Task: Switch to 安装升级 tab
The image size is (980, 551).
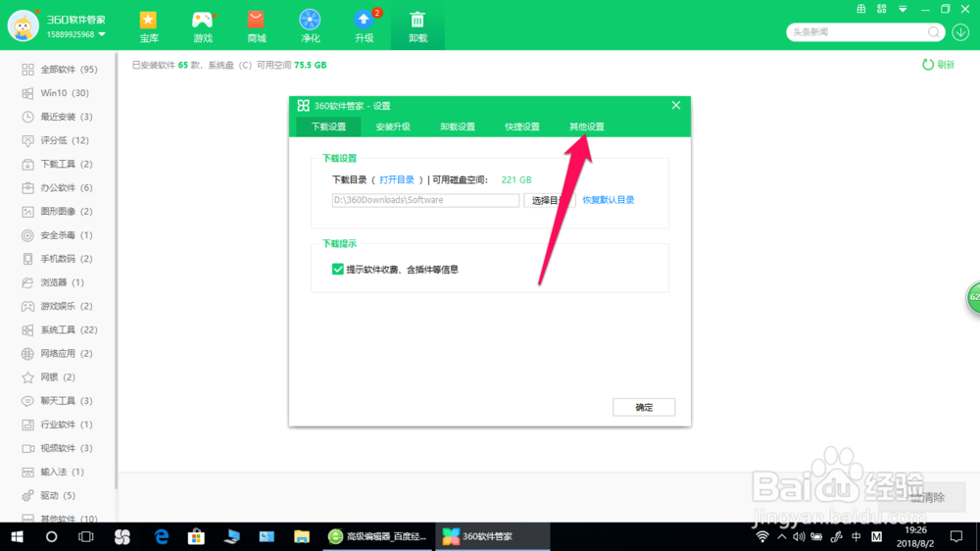Action: [x=393, y=126]
